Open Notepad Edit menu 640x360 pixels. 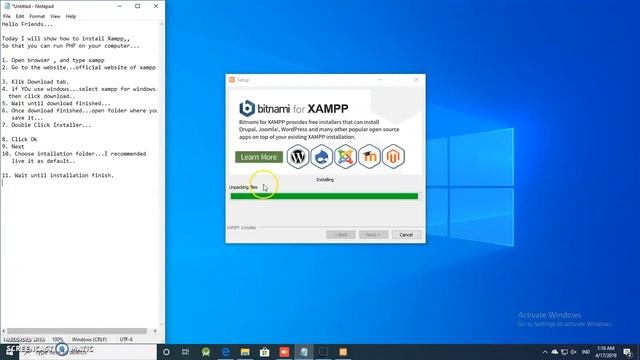[20, 16]
